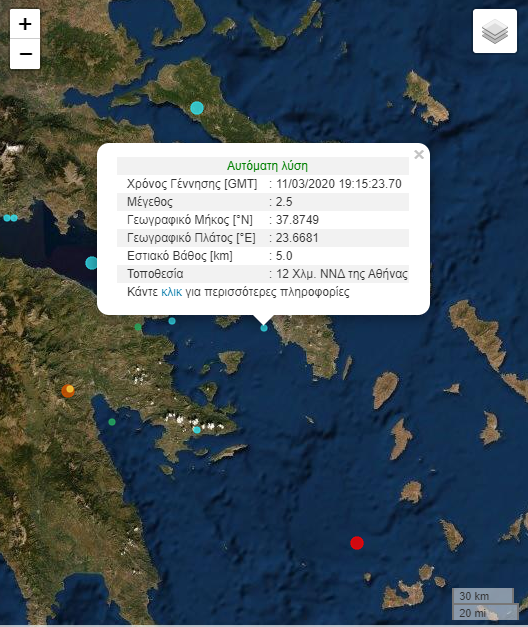The image size is (528, 627).
Task: Select the cyan marker on the Methana peninsula area
Action: click(197, 430)
